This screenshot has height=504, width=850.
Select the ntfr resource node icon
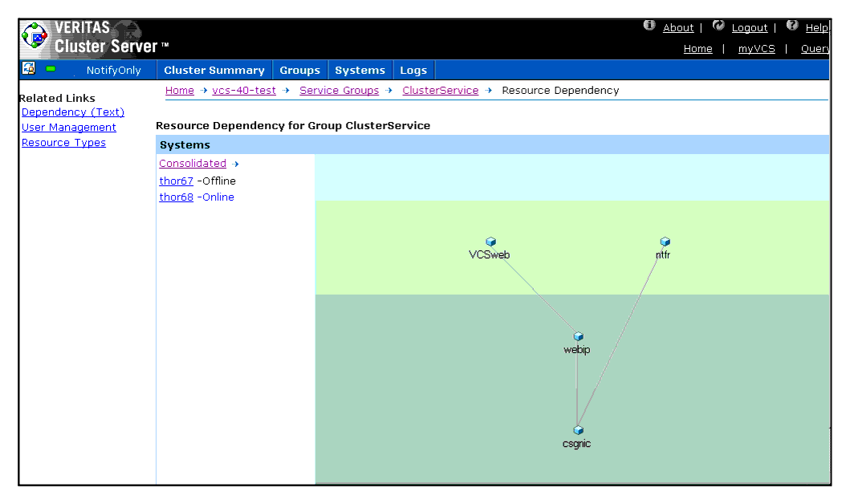point(665,242)
